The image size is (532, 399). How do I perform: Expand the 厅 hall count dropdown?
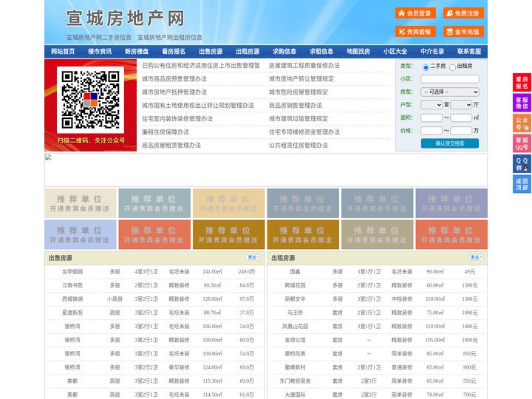(x=461, y=105)
